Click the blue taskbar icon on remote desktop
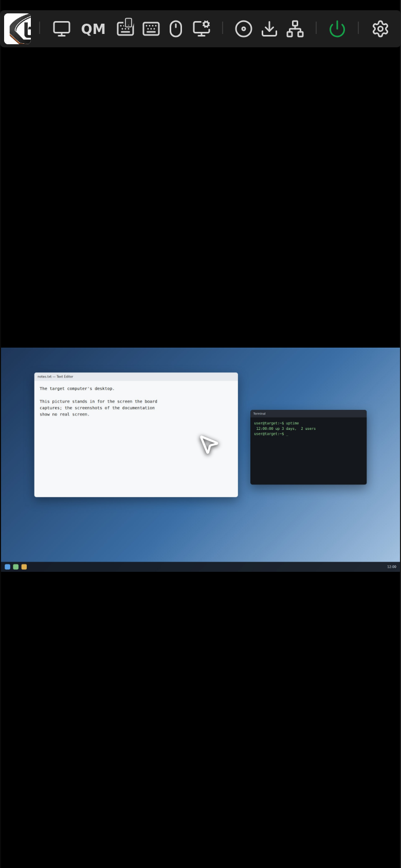This screenshot has width=401, height=868. coord(8,567)
